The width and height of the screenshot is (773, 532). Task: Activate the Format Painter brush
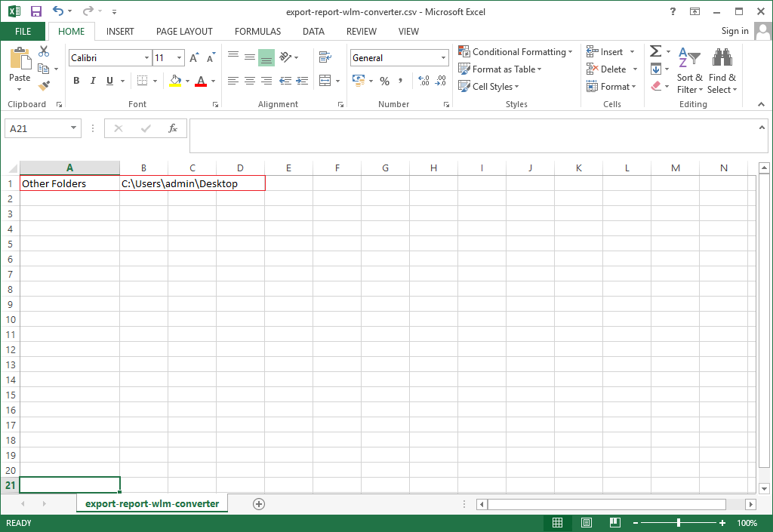click(44, 86)
